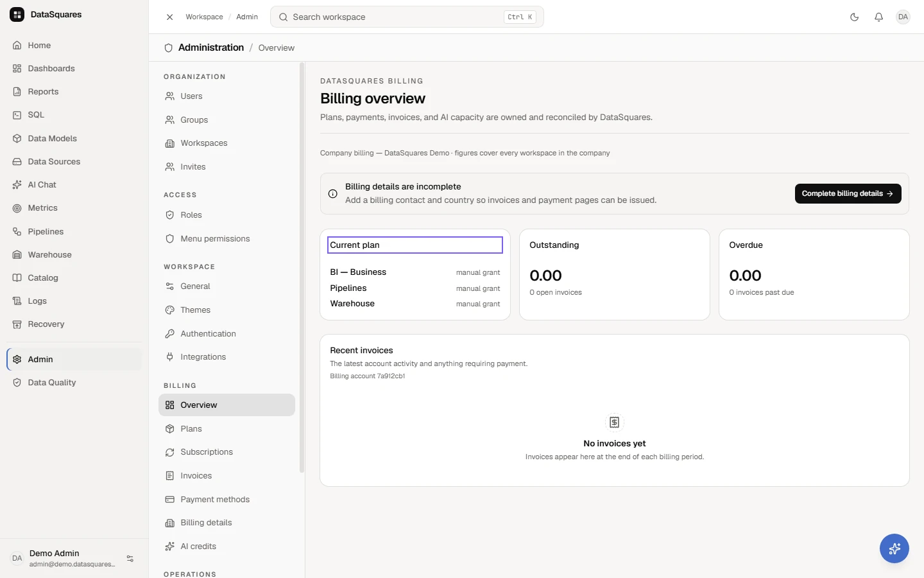Open AI credits page
Screen dimensions: 924x578
click(227, 547)
